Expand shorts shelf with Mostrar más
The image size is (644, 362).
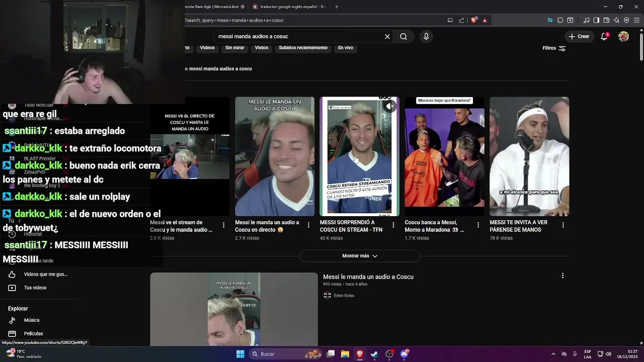pos(360,256)
